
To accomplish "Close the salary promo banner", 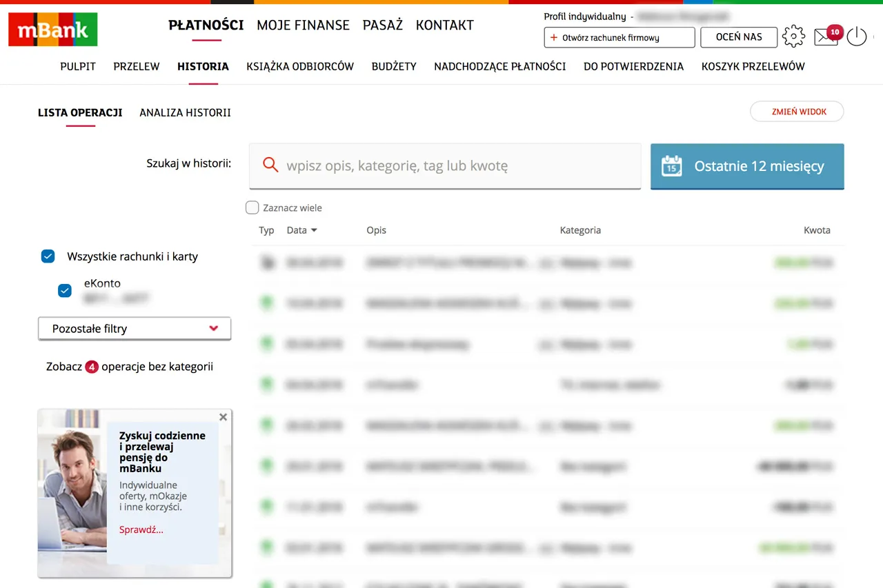I will pyautogui.click(x=223, y=417).
